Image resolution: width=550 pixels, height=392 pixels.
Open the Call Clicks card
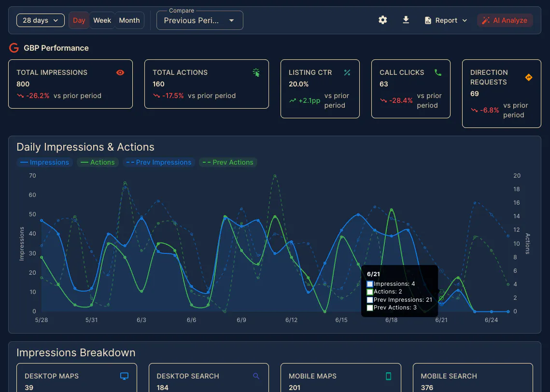[411, 89]
